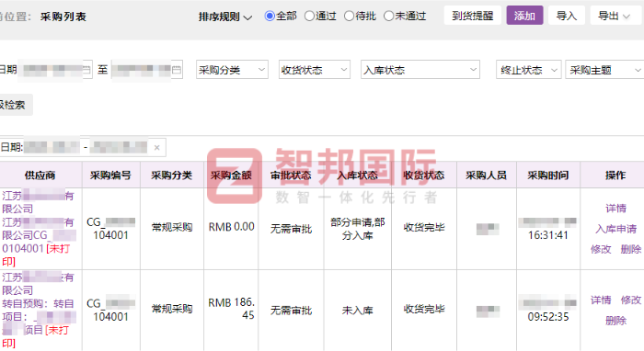Click 常规采购 in the first row
Image resolution: width=644 pixels, height=351 pixels.
coord(172,227)
